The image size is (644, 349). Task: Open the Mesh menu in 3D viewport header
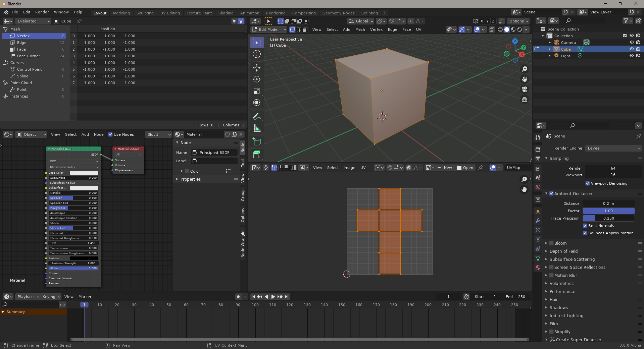click(x=360, y=30)
